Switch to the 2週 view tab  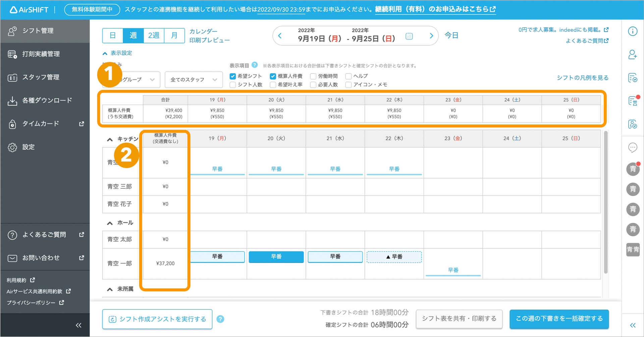coord(154,35)
